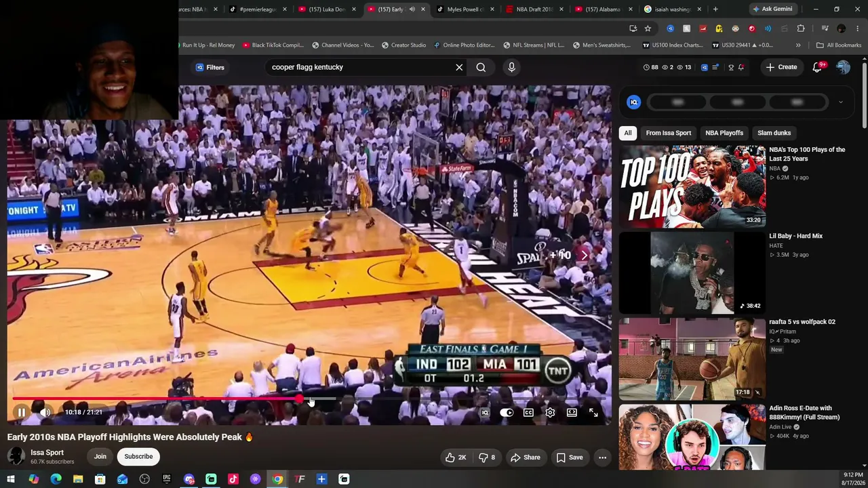Screen dimensions: 868x488
Task: Dislike the video with thumbs down
Action: (x=487, y=457)
